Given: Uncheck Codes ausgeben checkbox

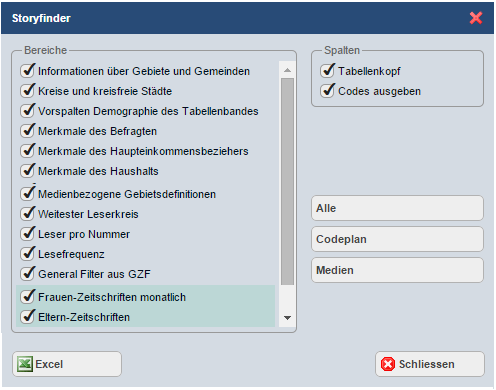Looking at the screenshot, I should pos(327,91).
